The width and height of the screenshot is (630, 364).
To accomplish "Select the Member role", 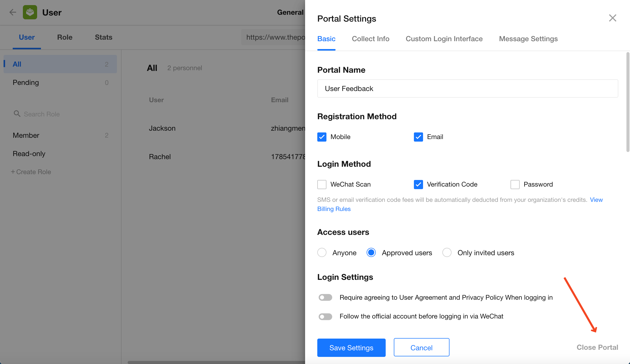I will (60, 135).
